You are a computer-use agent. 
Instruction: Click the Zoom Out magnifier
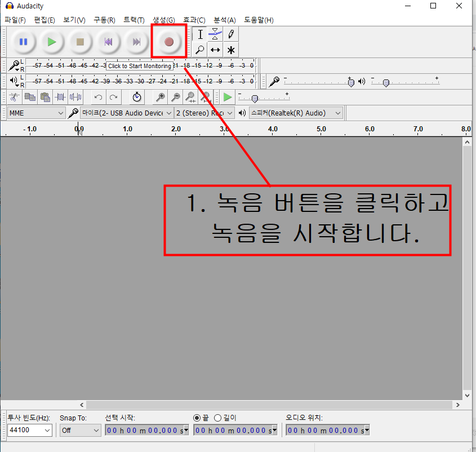[x=175, y=97]
